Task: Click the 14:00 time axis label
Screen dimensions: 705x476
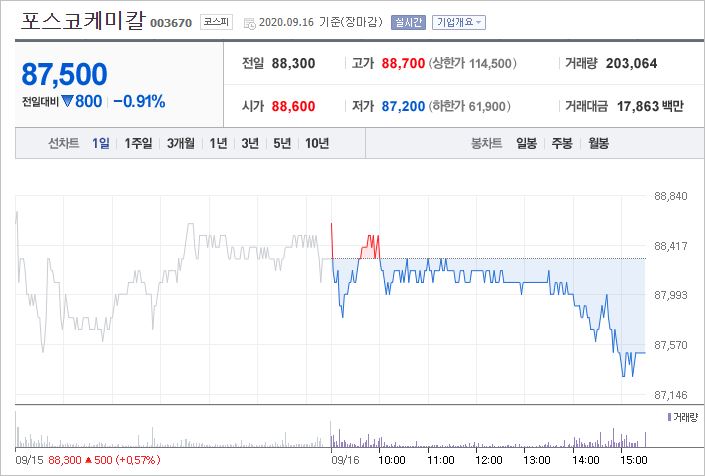Action: click(585, 460)
